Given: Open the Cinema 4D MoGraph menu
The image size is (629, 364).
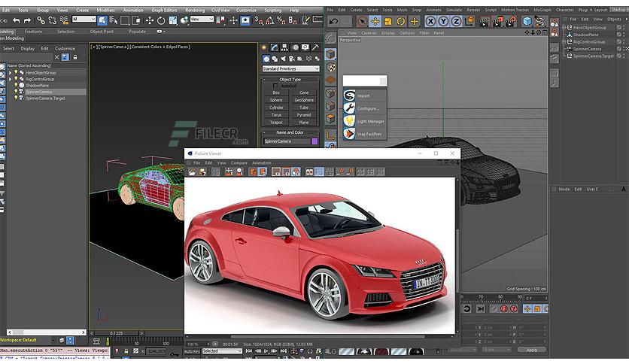Looking at the screenshot, I should [542, 10].
